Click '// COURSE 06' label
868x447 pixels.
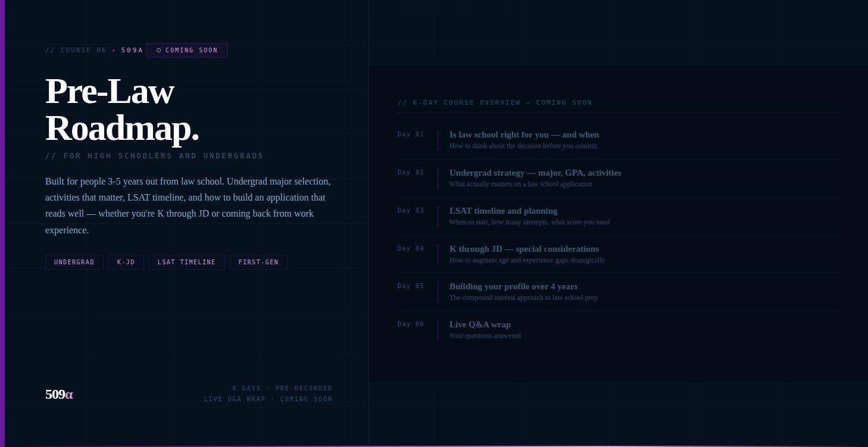point(76,51)
